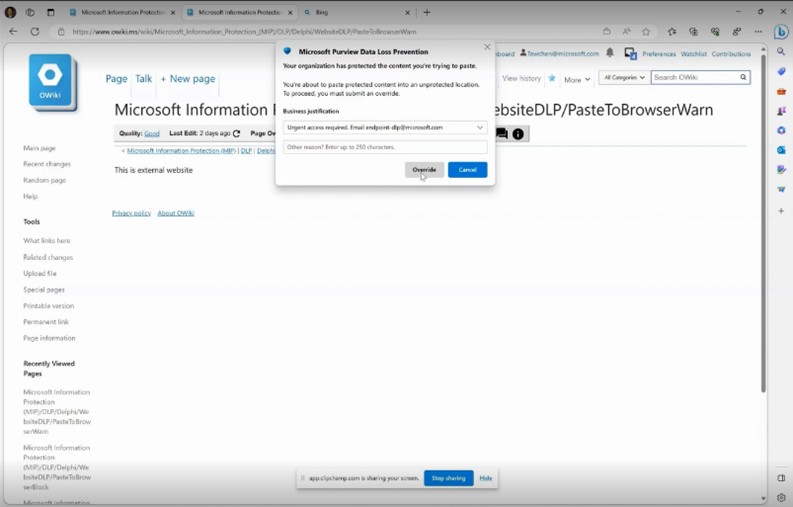Expand the More dropdown

click(577, 79)
